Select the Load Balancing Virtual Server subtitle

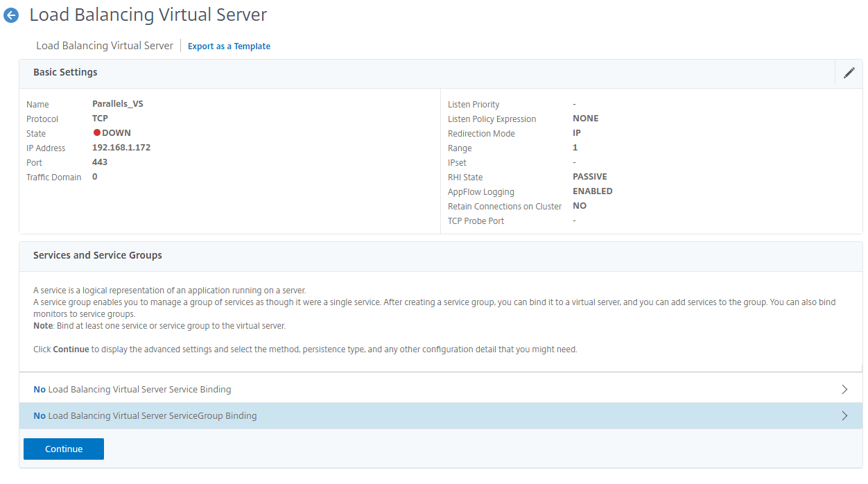coord(105,46)
